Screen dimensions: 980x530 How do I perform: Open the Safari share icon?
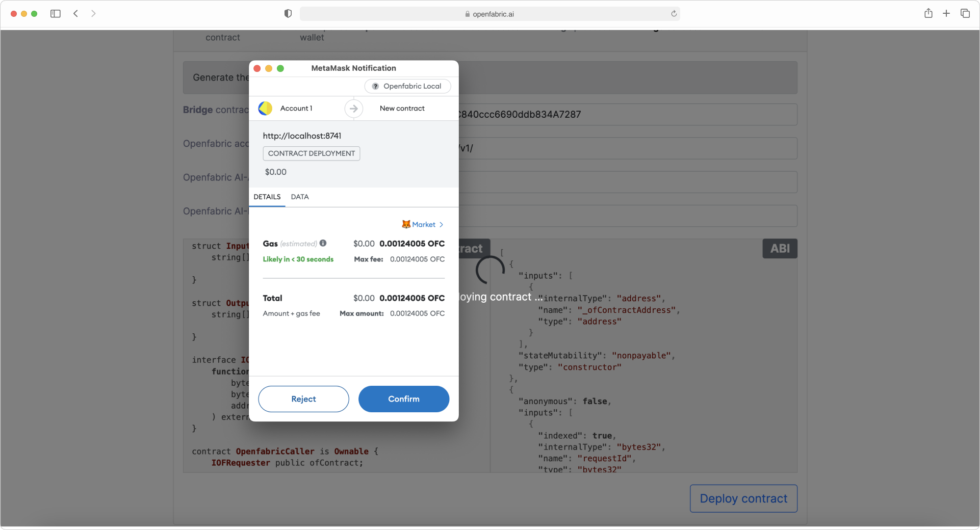click(929, 13)
